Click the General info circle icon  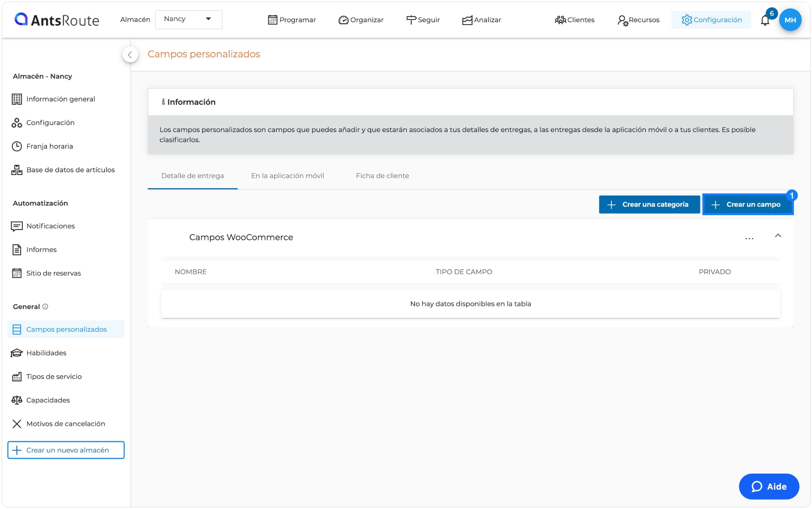click(x=45, y=307)
